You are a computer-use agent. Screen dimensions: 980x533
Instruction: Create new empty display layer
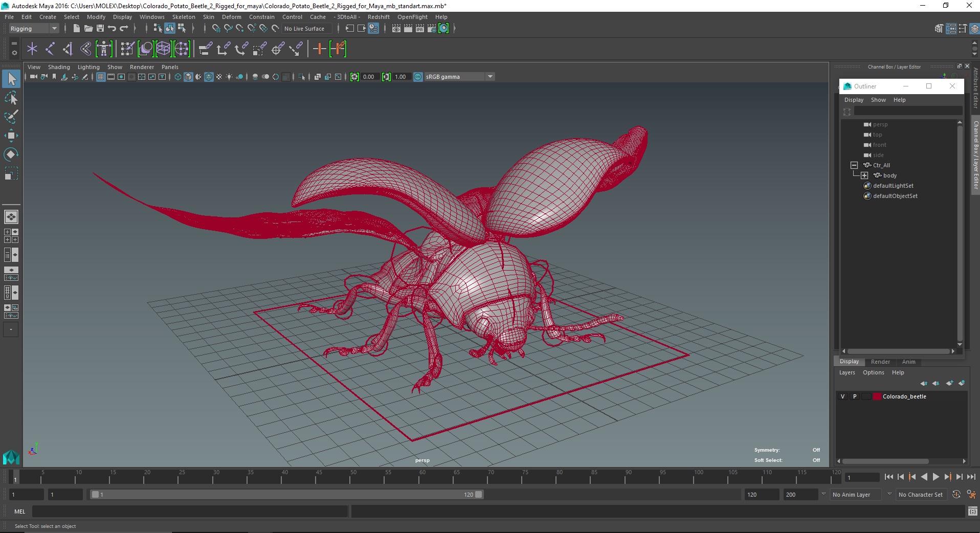(950, 383)
